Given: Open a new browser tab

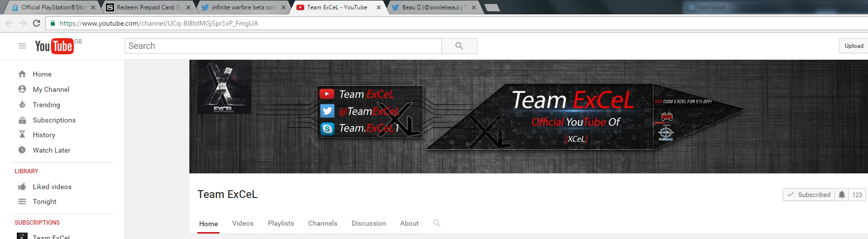Looking at the screenshot, I should 492,7.
